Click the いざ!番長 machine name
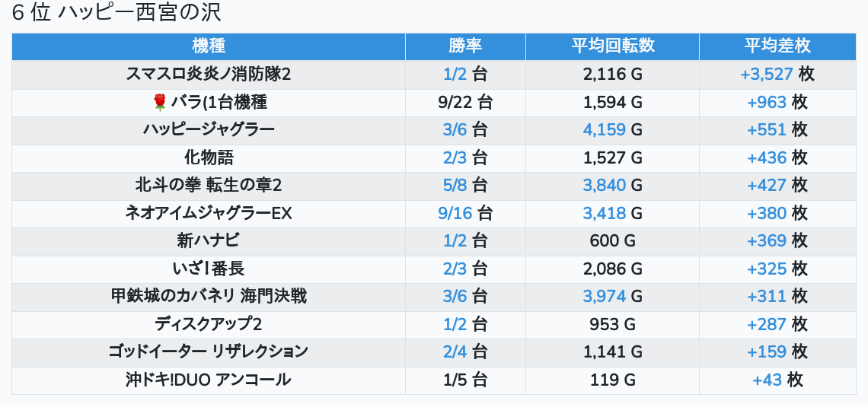This screenshot has width=868, height=407. point(209,269)
